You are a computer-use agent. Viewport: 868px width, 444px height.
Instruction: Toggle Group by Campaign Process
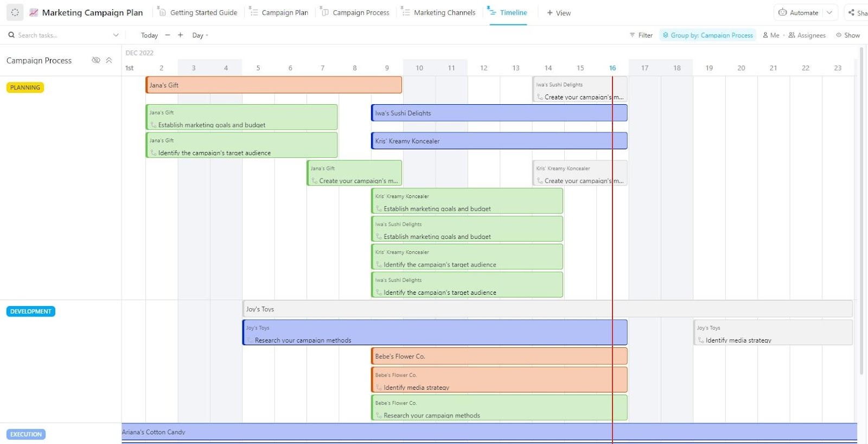click(x=708, y=35)
